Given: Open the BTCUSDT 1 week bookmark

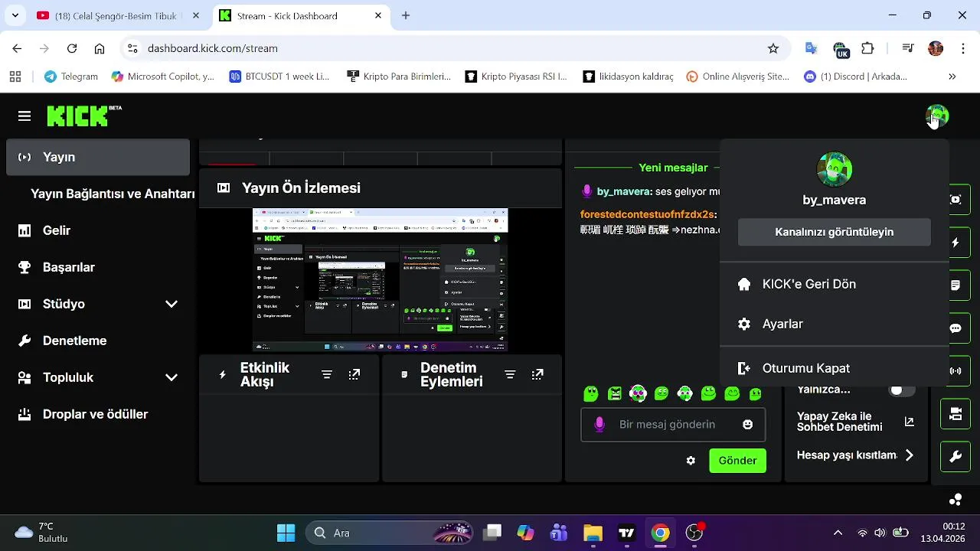Looking at the screenshot, I should point(279,77).
